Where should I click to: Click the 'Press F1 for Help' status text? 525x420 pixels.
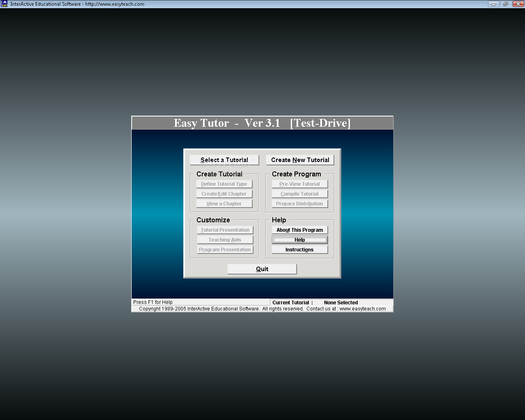point(153,302)
